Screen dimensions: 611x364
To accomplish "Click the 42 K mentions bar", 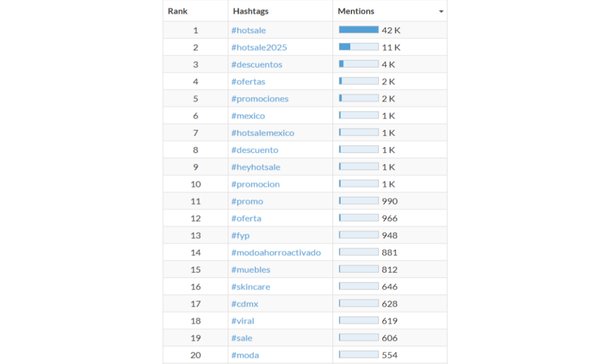I will [x=359, y=30].
